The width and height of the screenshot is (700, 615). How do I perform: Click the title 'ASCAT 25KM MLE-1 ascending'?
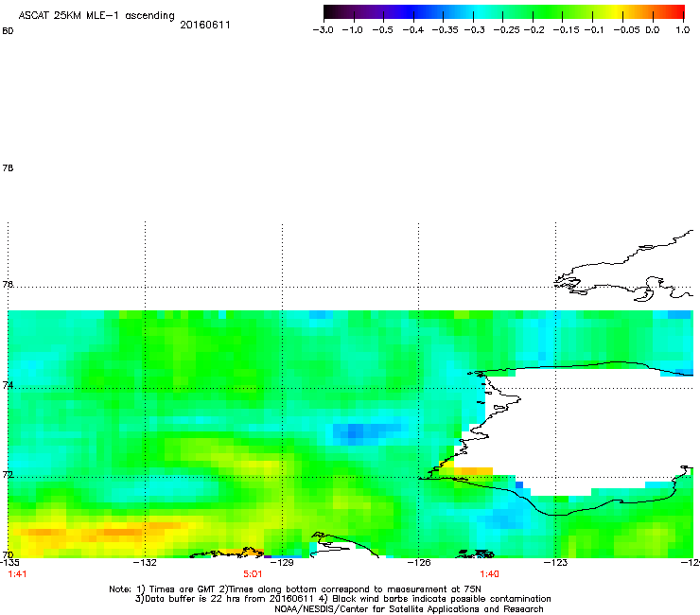(96, 16)
